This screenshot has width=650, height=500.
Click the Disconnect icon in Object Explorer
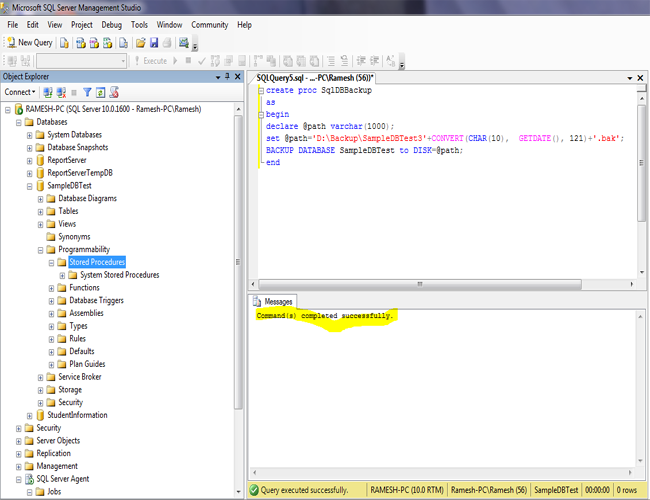(x=60, y=92)
